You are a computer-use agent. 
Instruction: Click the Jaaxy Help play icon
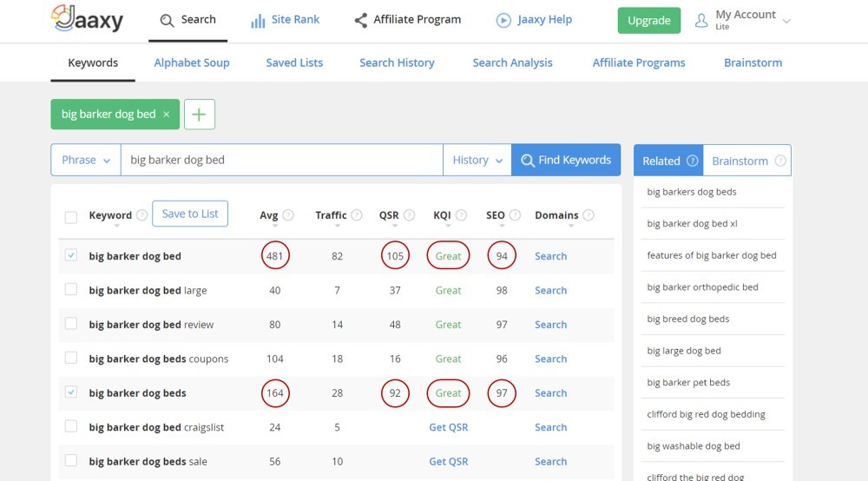tap(503, 21)
